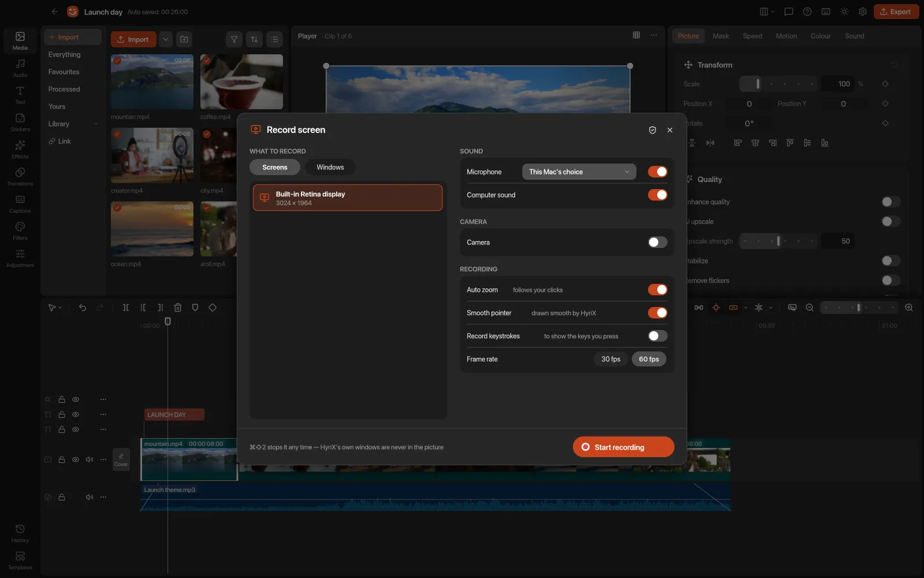The width and height of the screenshot is (924, 578).
Task: Click Start recording button
Action: (624, 447)
